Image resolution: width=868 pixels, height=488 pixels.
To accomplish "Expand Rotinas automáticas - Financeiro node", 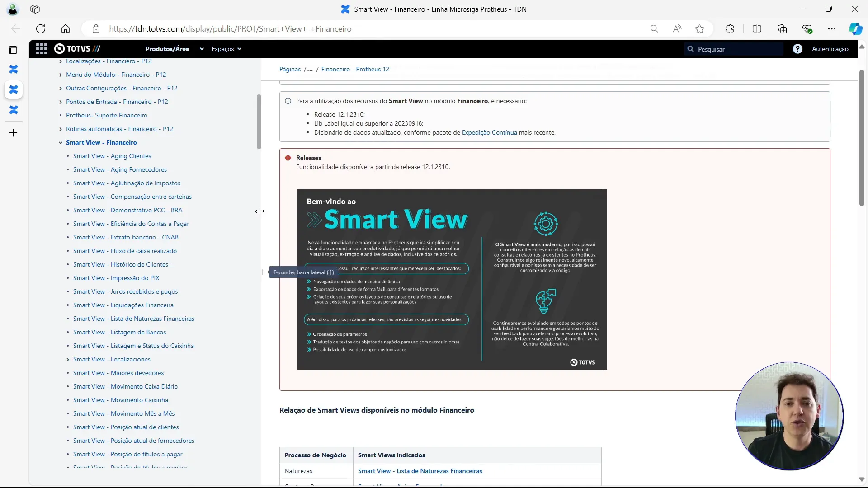I will coord(61,129).
